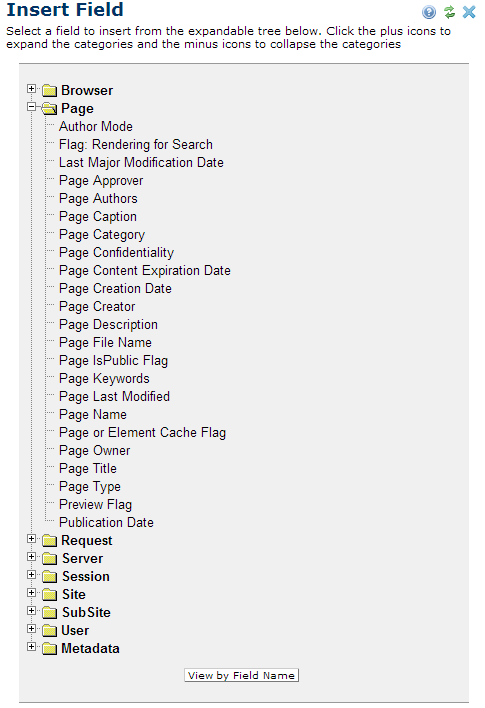Click the green refresh arrows icon

(x=449, y=12)
